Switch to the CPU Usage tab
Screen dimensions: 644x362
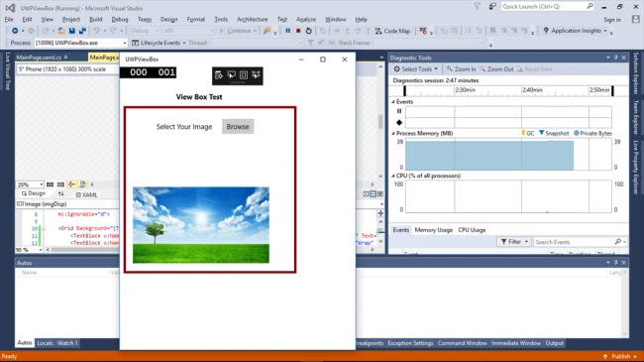click(472, 230)
